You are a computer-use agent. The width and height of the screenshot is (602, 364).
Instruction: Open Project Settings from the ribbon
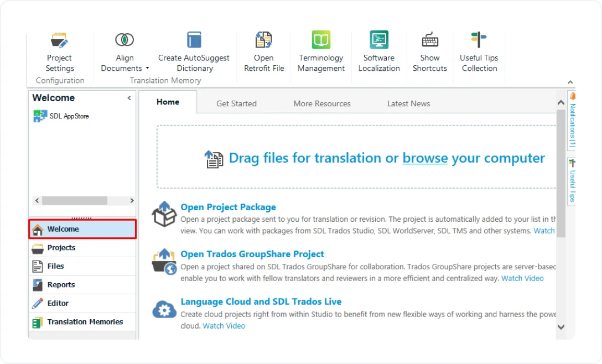(x=59, y=51)
